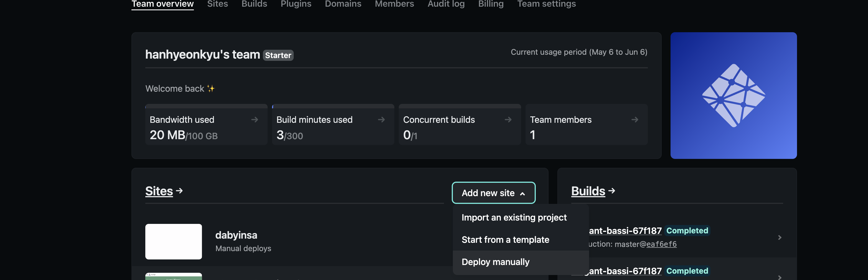The width and height of the screenshot is (868, 280).
Task: Click the Team members label
Action: point(561,120)
